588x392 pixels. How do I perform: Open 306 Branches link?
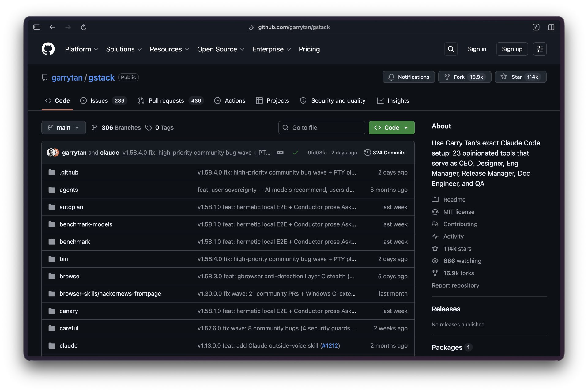[116, 128]
